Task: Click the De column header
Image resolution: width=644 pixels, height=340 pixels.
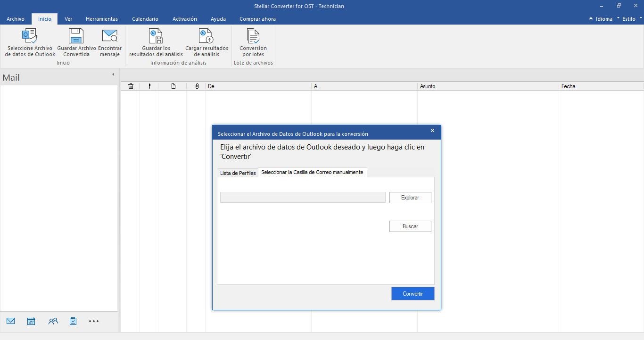Action: click(x=258, y=86)
